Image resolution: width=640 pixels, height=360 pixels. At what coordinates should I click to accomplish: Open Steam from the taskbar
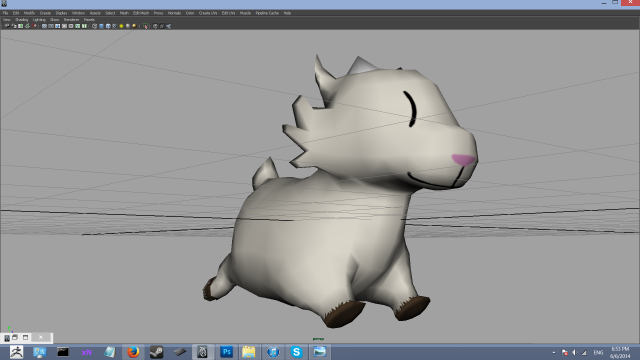(156, 352)
